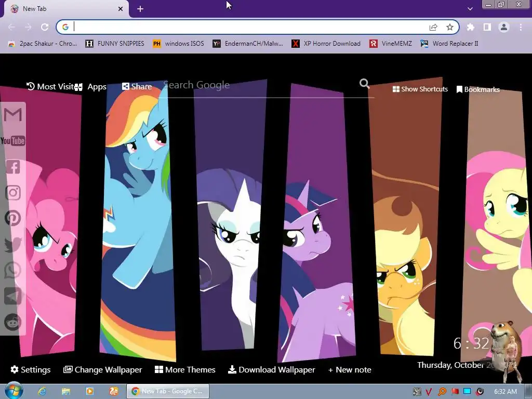Open the windows ISOS bookmark
Image resolution: width=532 pixels, height=399 pixels.
(179, 44)
